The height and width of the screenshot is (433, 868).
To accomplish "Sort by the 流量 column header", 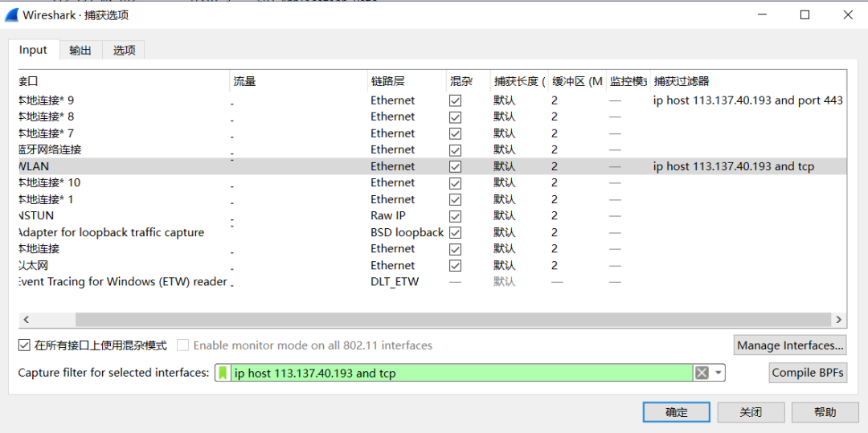I will pyautogui.click(x=299, y=82).
